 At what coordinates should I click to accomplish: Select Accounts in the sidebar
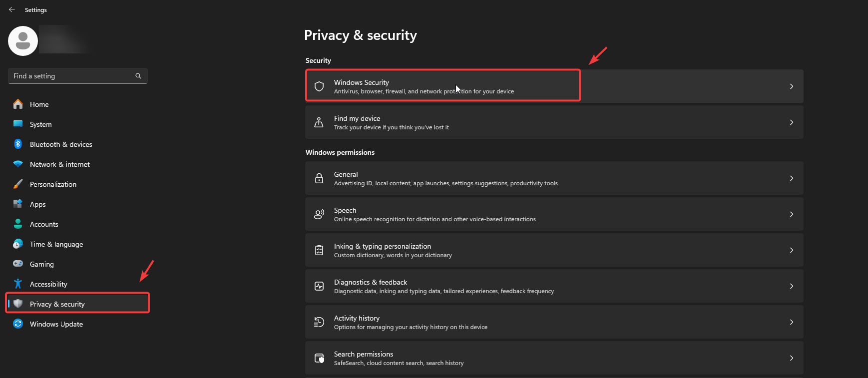pos(44,224)
